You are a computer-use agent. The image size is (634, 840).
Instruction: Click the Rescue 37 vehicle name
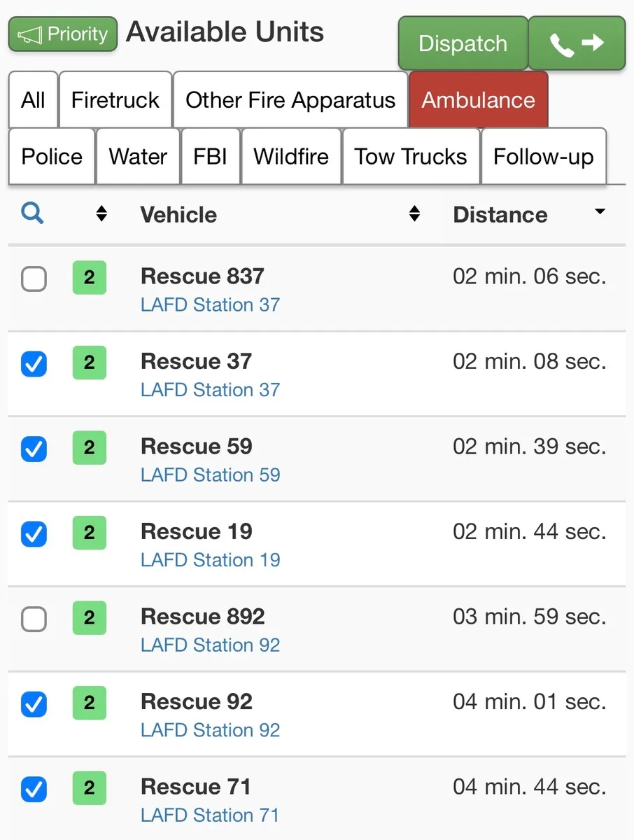196,361
